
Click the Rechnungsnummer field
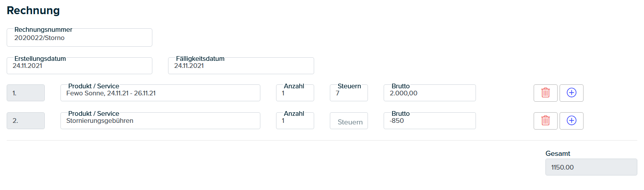click(79, 37)
